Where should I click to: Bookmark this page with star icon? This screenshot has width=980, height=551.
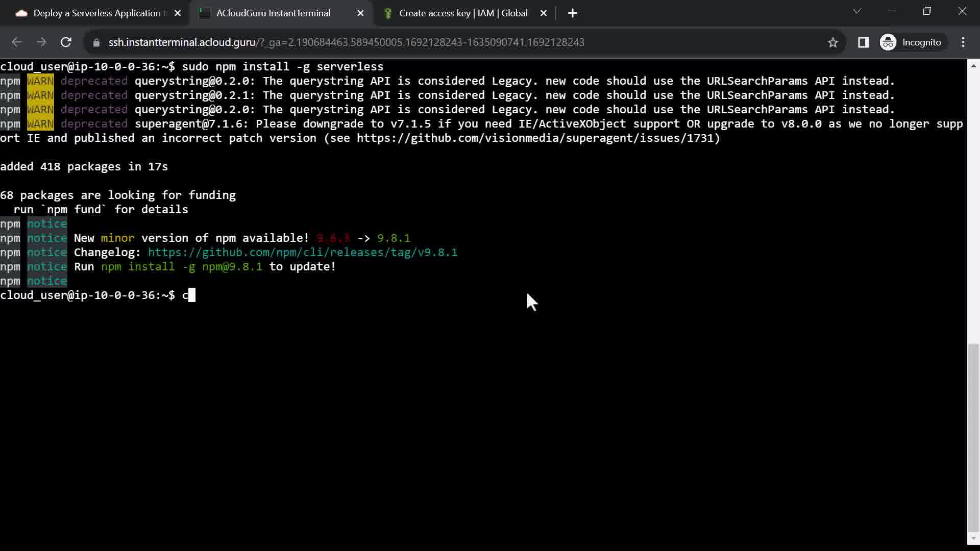(833, 42)
